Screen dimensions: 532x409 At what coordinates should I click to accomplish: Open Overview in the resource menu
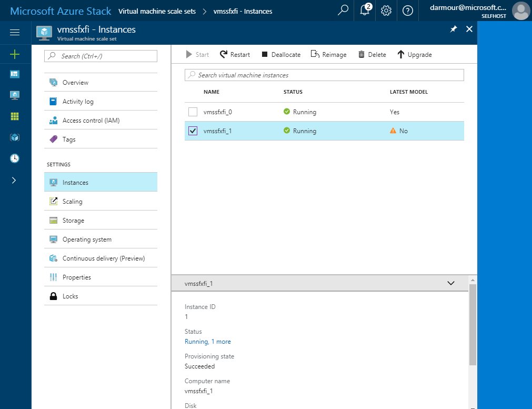pyautogui.click(x=101, y=83)
